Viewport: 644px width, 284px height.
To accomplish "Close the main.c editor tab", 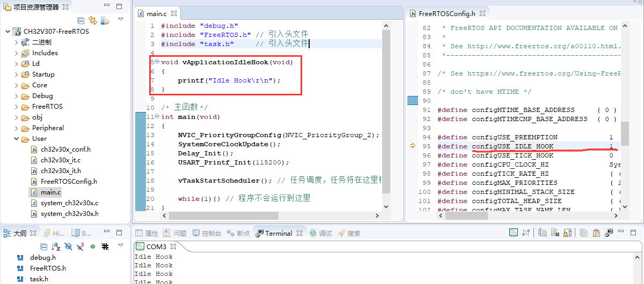I will 174,13.
